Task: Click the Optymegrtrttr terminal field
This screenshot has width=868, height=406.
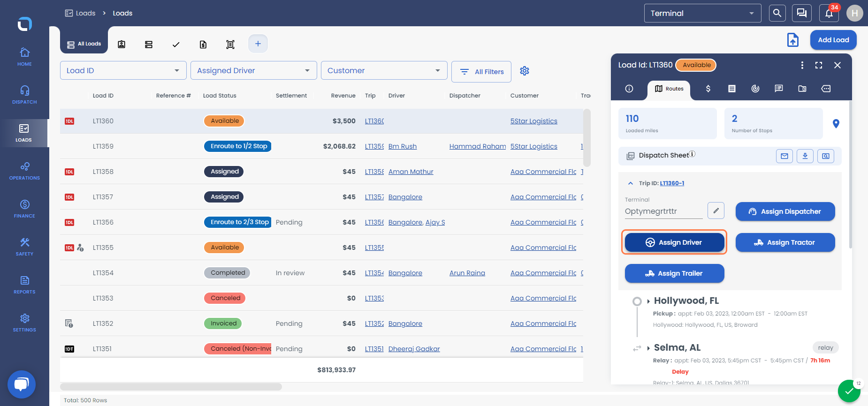Action: (663, 211)
